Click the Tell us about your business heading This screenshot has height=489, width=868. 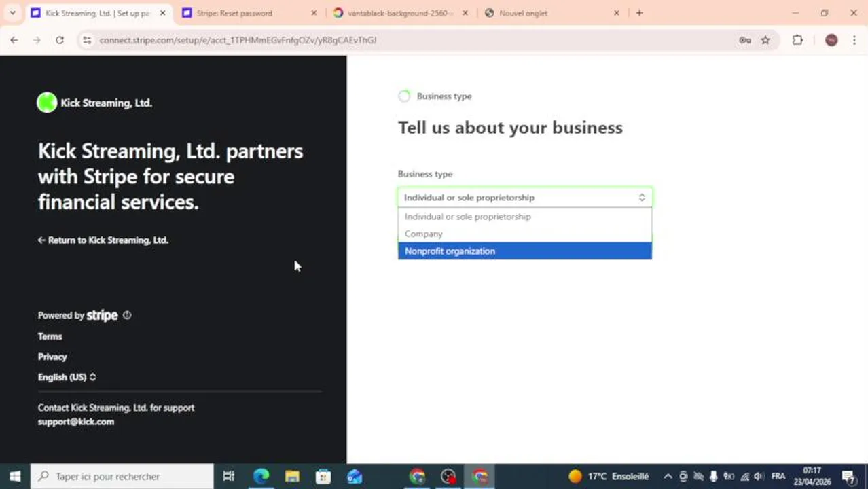click(x=510, y=128)
